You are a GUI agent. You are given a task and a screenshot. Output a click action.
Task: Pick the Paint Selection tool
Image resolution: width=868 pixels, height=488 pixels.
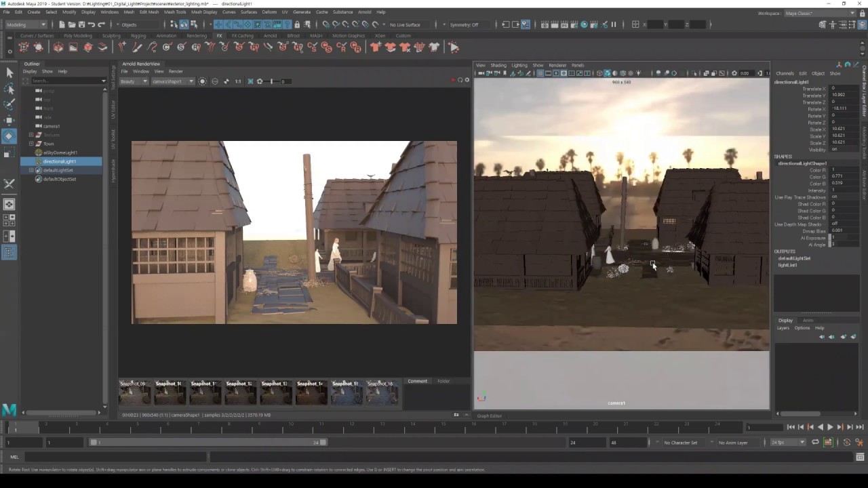coord(9,104)
